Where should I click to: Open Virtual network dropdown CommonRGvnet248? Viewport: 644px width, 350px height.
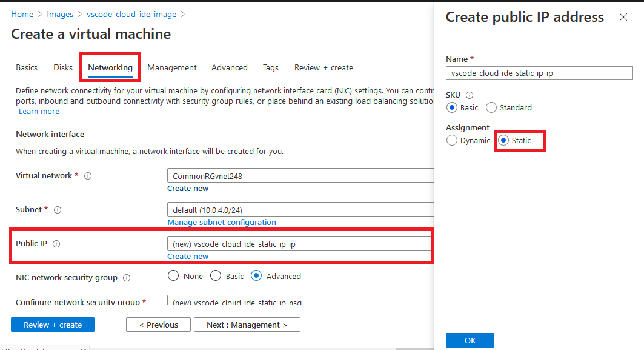pyautogui.click(x=300, y=176)
